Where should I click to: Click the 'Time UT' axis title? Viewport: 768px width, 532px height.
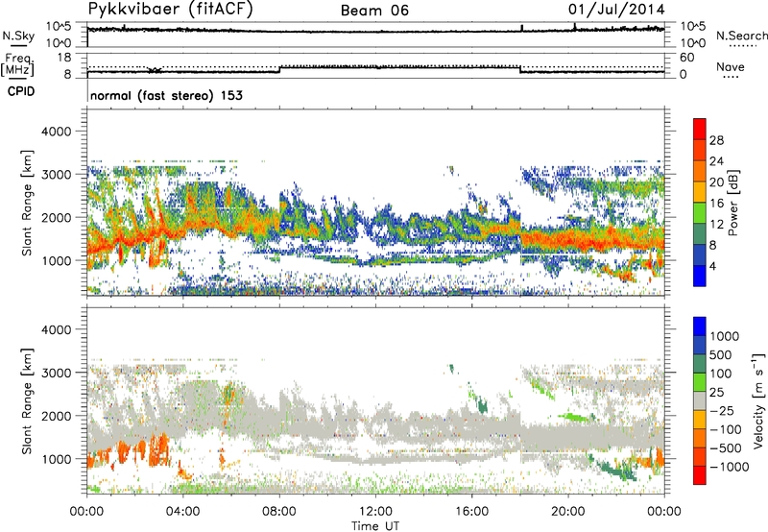point(375,525)
